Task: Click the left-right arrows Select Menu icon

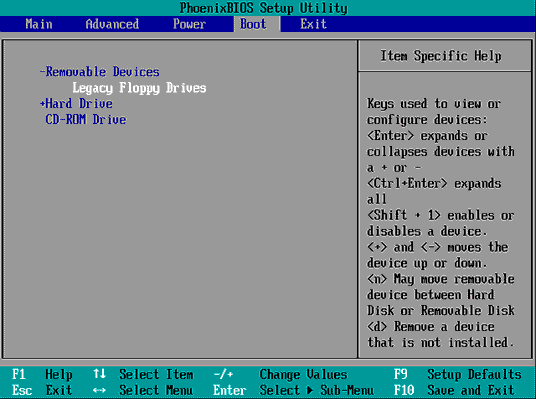Action: (99, 390)
